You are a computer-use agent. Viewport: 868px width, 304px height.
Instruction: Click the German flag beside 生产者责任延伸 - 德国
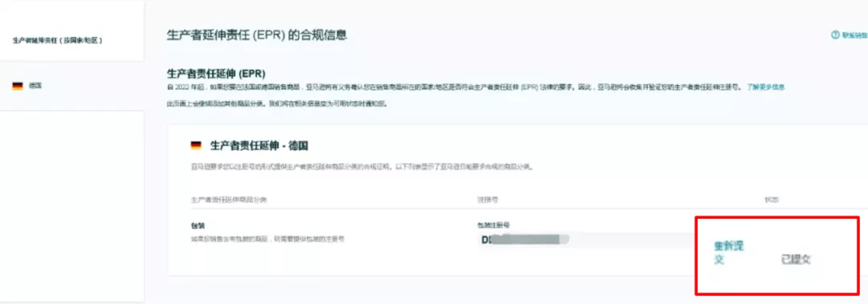coord(196,146)
